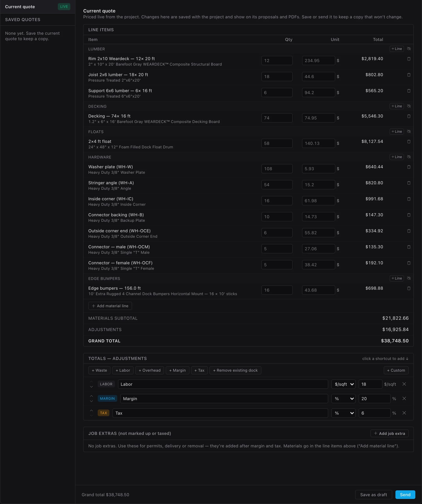Toggle visibility of the Floats section

pyautogui.click(x=409, y=132)
